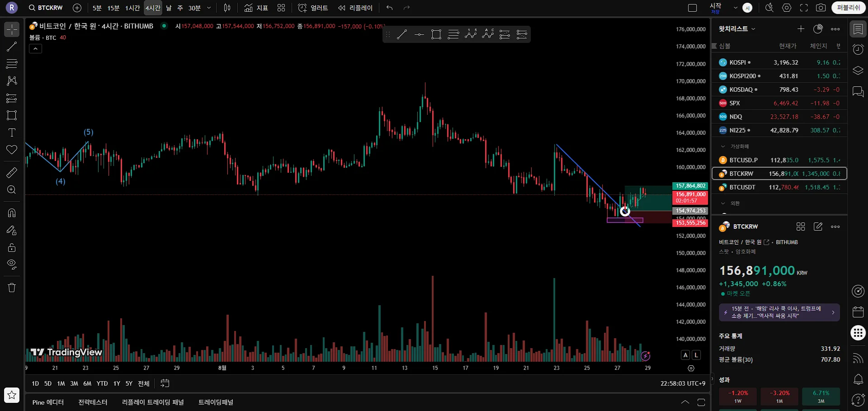868x411 pixels.
Task: Expand the 왓치리스트 dropdown
Action: point(737,29)
